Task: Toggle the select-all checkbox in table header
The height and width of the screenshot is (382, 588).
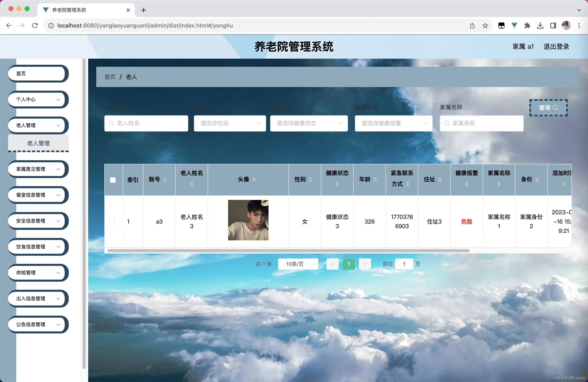Action: tap(113, 180)
